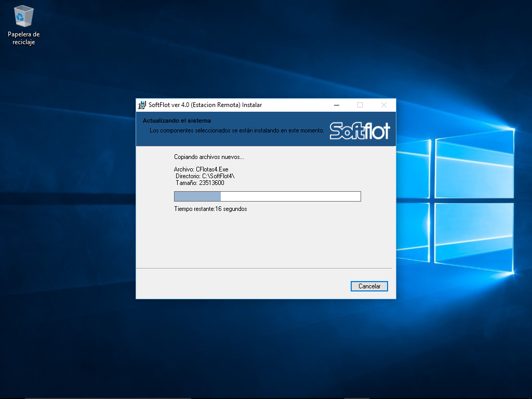
Task: Click the SoftFlot ver 4.0 title bar text
Action: [205, 105]
